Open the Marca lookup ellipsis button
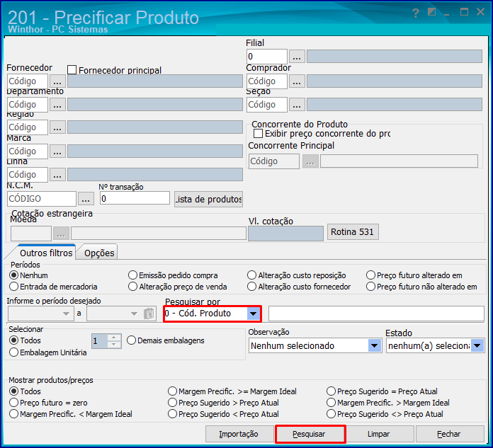Viewport: 493px width, 448px height. [57, 151]
